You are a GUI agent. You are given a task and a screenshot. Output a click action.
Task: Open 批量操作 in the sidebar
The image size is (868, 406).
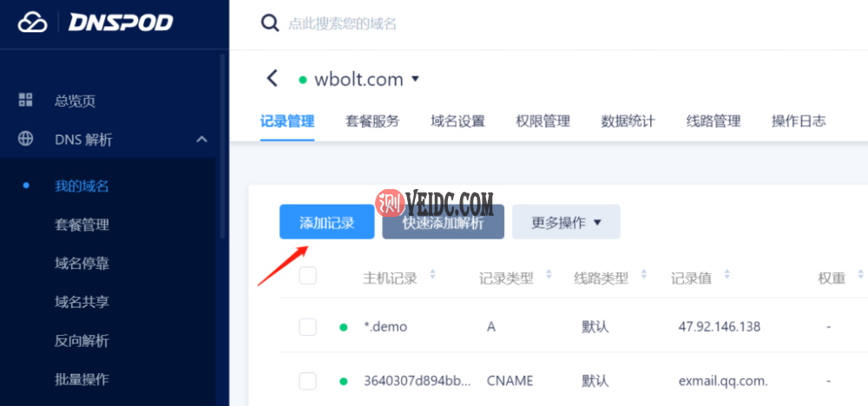click(82, 379)
